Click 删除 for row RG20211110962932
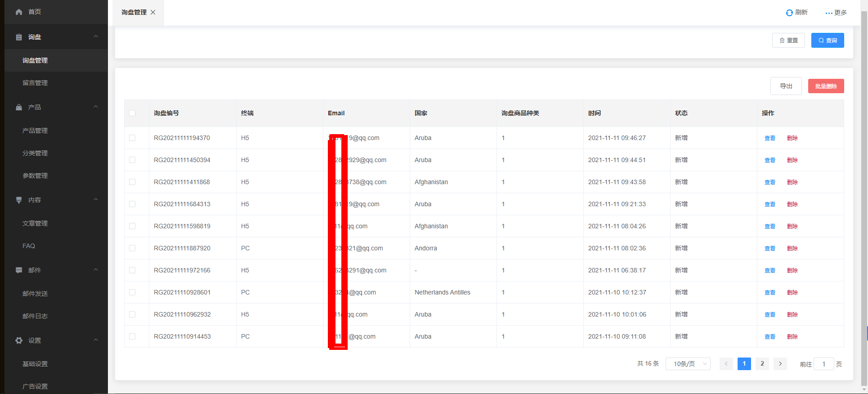This screenshot has width=868, height=394. coord(792,315)
